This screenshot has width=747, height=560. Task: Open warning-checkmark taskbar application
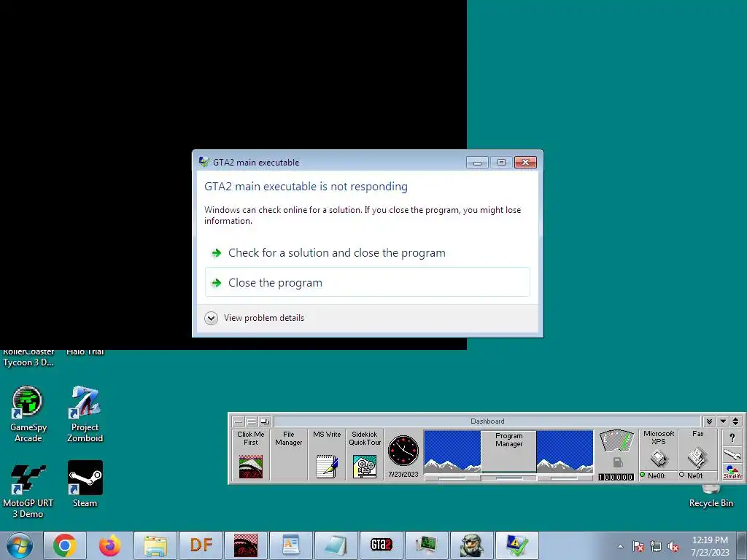pyautogui.click(x=517, y=545)
